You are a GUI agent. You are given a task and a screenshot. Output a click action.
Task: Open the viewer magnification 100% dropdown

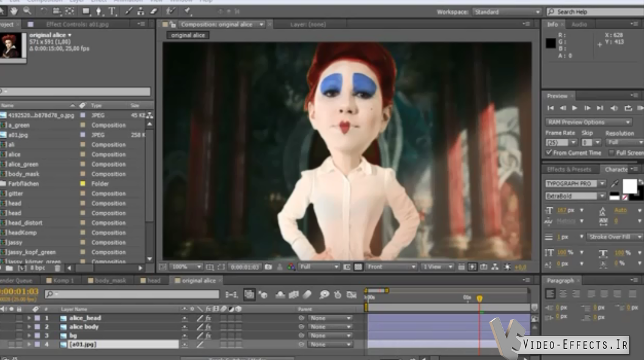click(186, 267)
